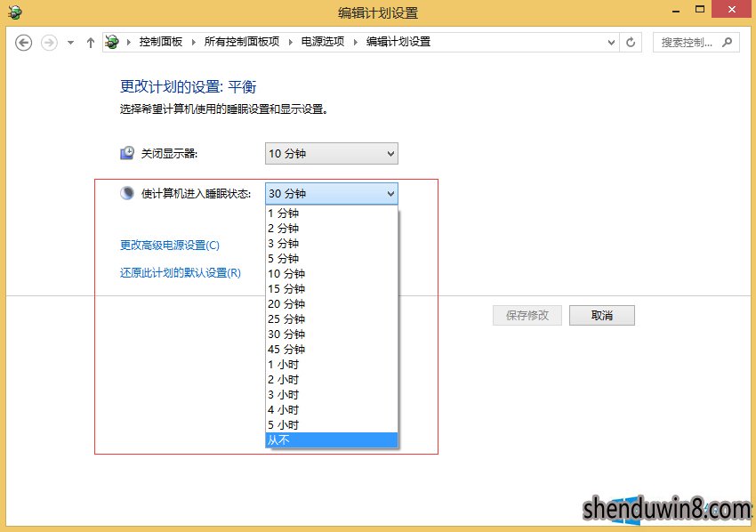Maximize the 编辑计划设置 window
756x532 pixels.
point(700,9)
